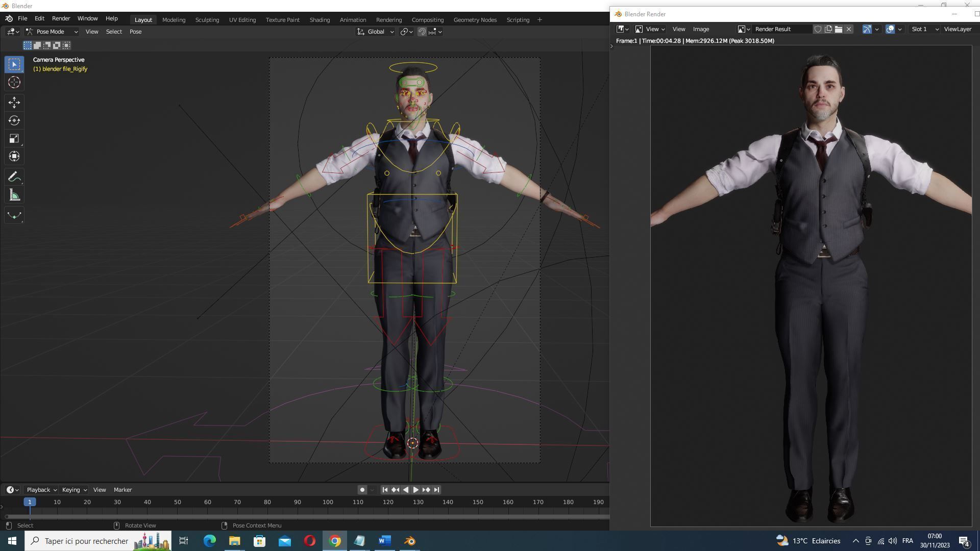Open snapping options dropdown
The image size is (980, 551).
pyautogui.click(x=435, y=32)
